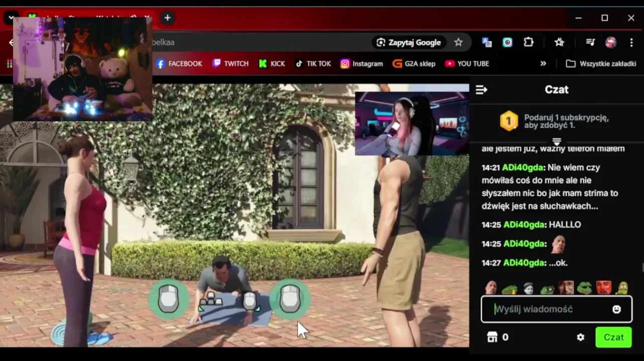Open Wszystkie zakładki folder
The image size is (644, 361).
point(601,64)
